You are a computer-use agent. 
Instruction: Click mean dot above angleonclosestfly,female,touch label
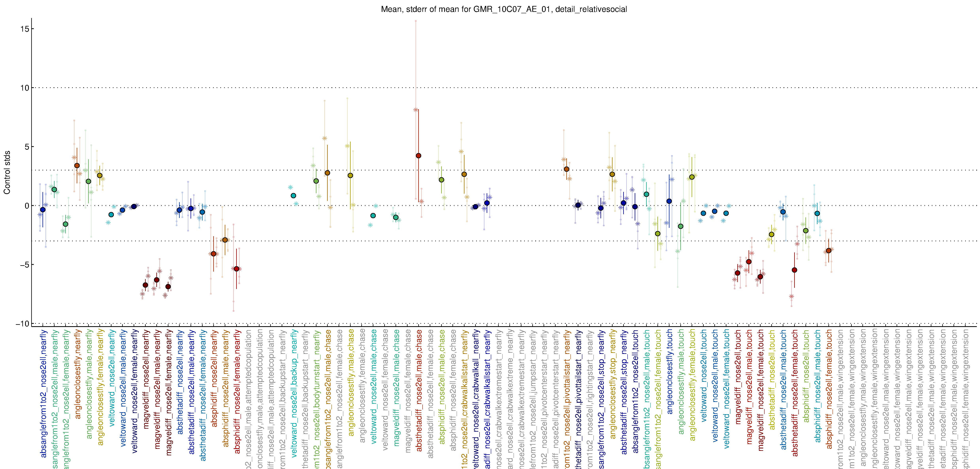(x=692, y=177)
